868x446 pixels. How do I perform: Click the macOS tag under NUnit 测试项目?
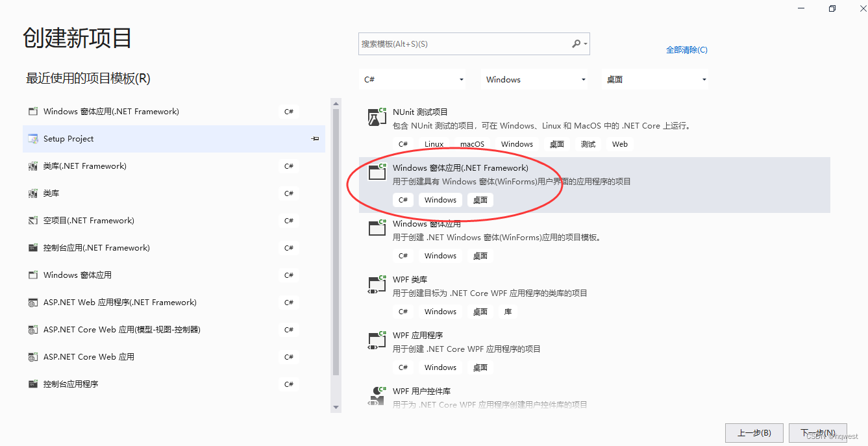tap(473, 144)
